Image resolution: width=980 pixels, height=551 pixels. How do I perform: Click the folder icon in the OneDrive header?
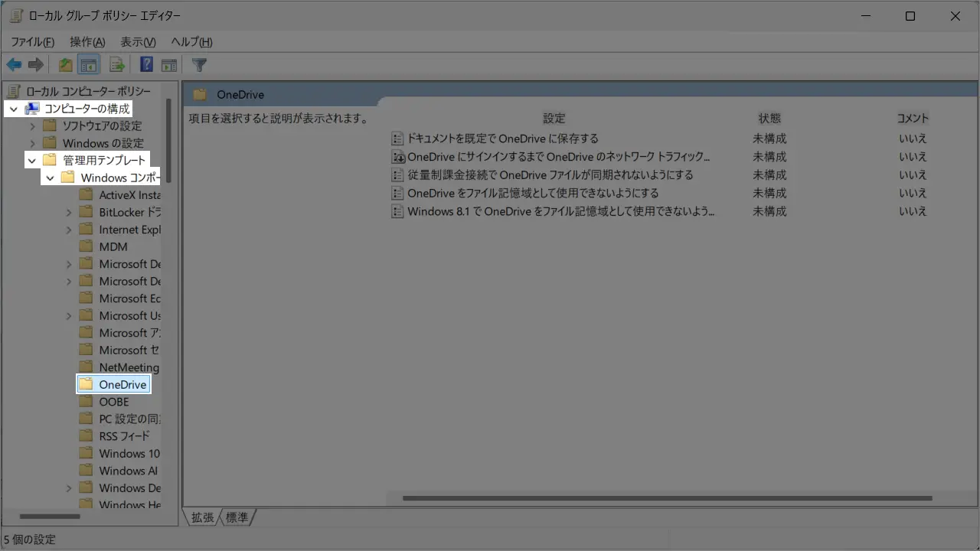(x=200, y=95)
